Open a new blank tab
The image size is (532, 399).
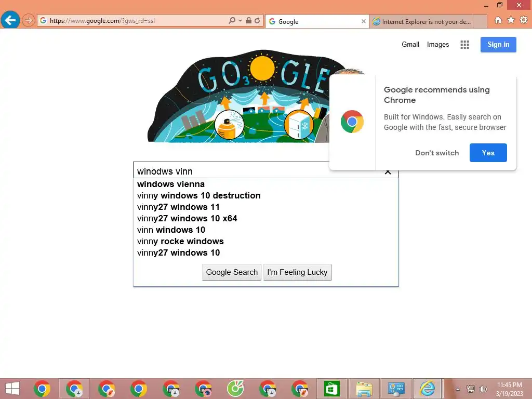pyautogui.click(x=480, y=22)
